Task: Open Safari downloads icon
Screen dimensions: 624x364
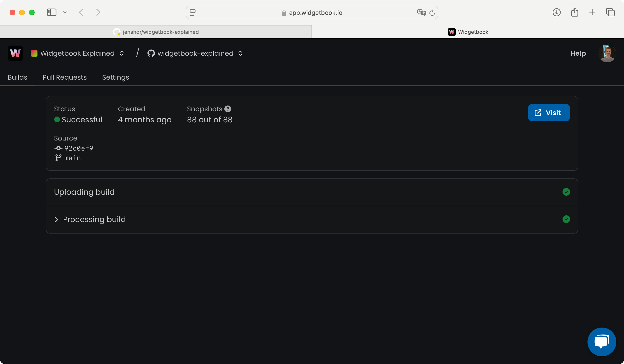Action: [557, 12]
